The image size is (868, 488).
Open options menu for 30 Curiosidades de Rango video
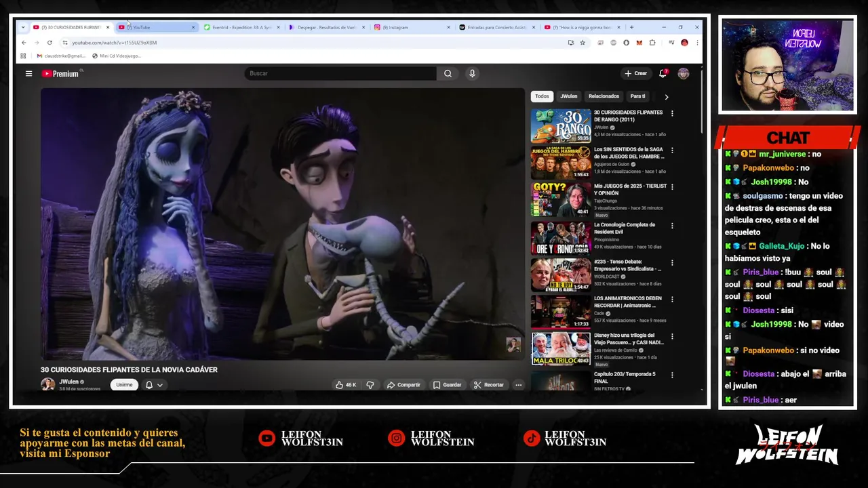tap(672, 113)
